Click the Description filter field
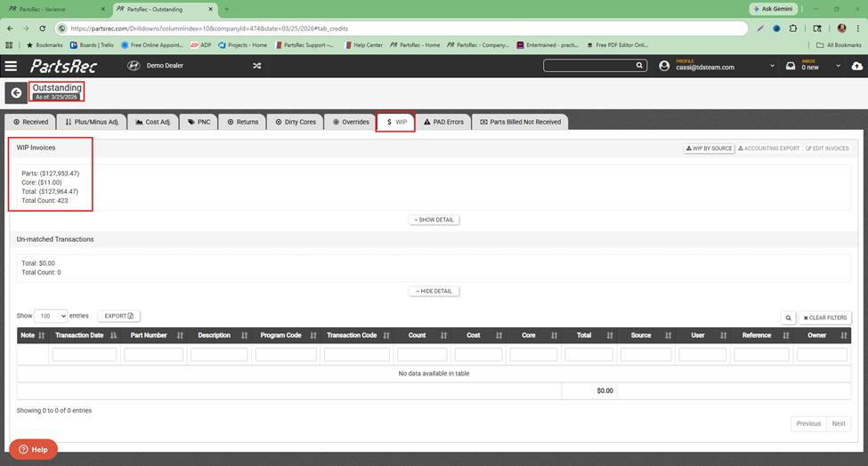Viewport: 868px width, 466px height. pyautogui.click(x=219, y=354)
